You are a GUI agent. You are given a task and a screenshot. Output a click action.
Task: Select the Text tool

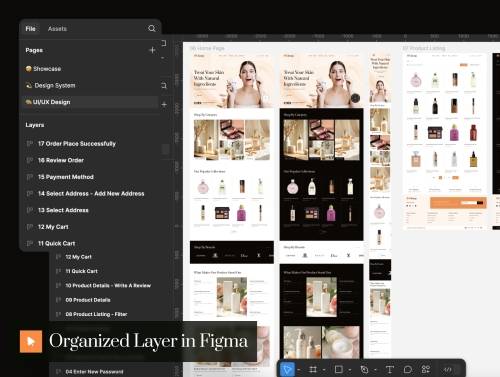point(389,369)
